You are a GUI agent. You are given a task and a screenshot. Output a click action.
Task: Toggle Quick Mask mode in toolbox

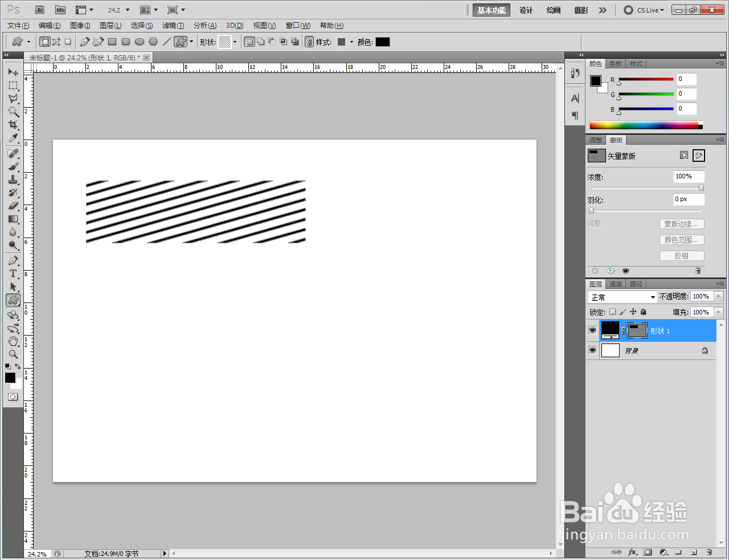click(13, 397)
